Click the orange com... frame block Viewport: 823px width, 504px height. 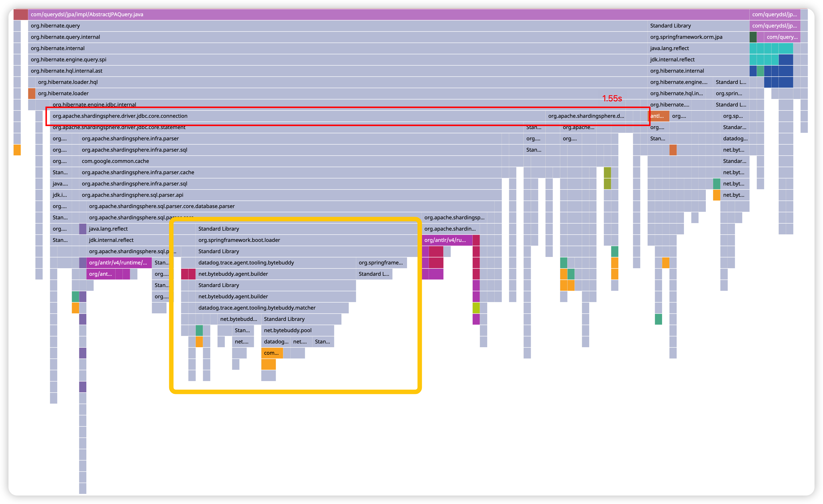click(x=272, y=353)
